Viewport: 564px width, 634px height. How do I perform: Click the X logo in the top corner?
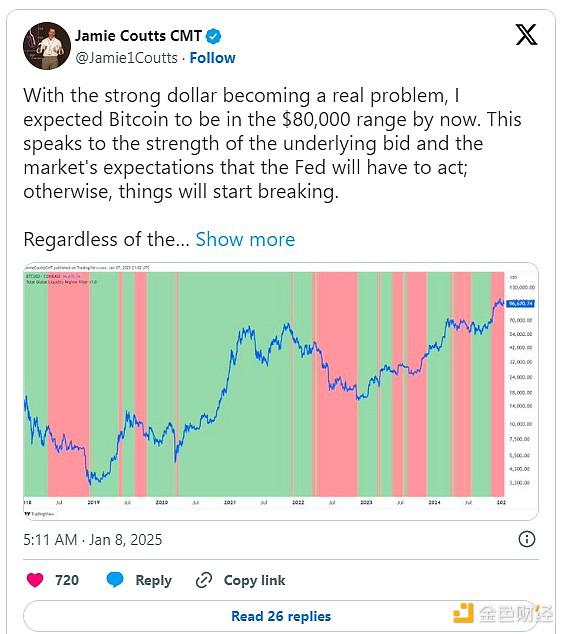tap(526, 34)
